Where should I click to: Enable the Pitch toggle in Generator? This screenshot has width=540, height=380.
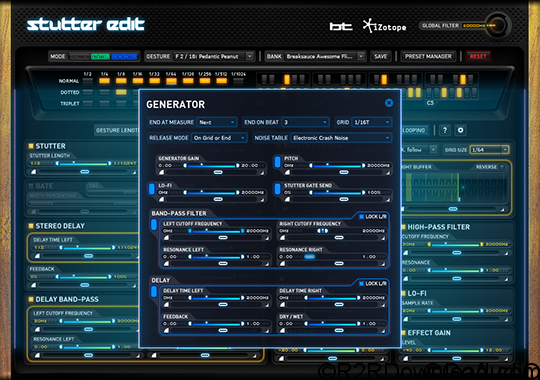[x=277, y=162]
